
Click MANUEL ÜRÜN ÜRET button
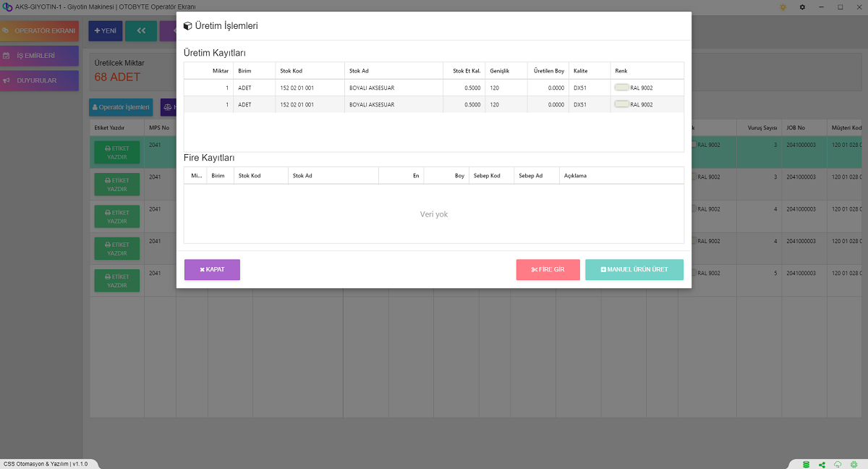pos(634,269)
